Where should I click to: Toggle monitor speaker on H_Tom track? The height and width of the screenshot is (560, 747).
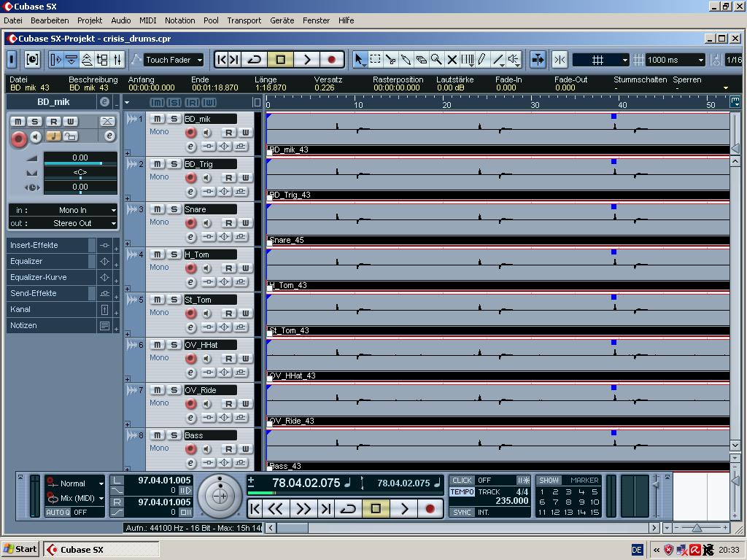coord(206,268)
